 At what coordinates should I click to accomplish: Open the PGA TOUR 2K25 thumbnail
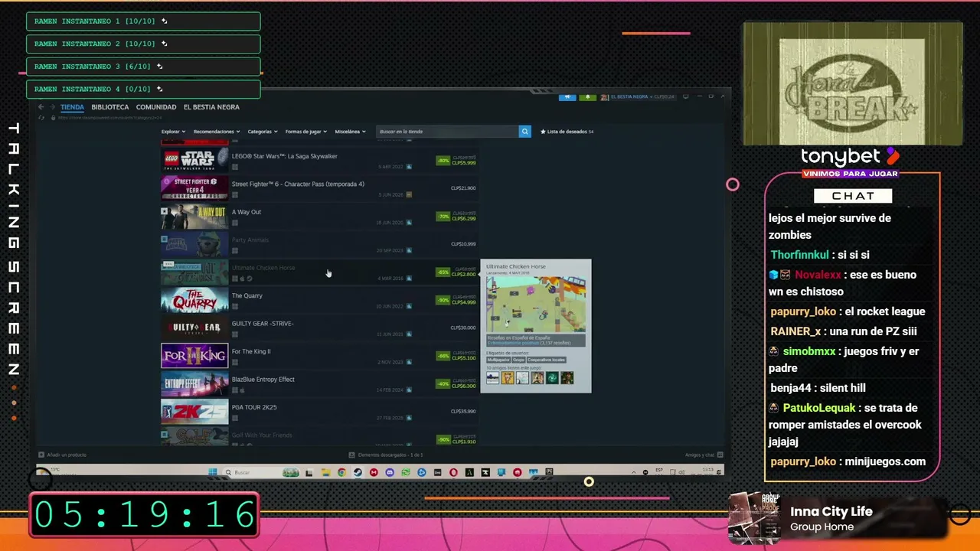point(194,412)
